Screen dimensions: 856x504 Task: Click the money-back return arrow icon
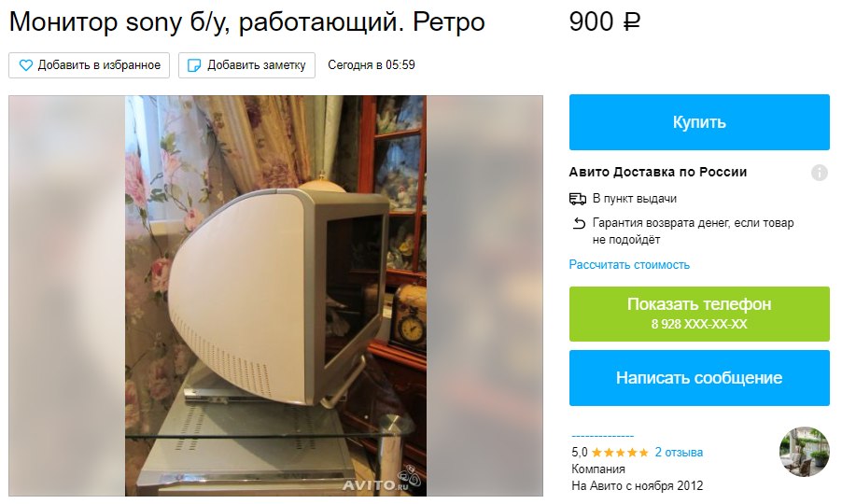tap(579, 223)
